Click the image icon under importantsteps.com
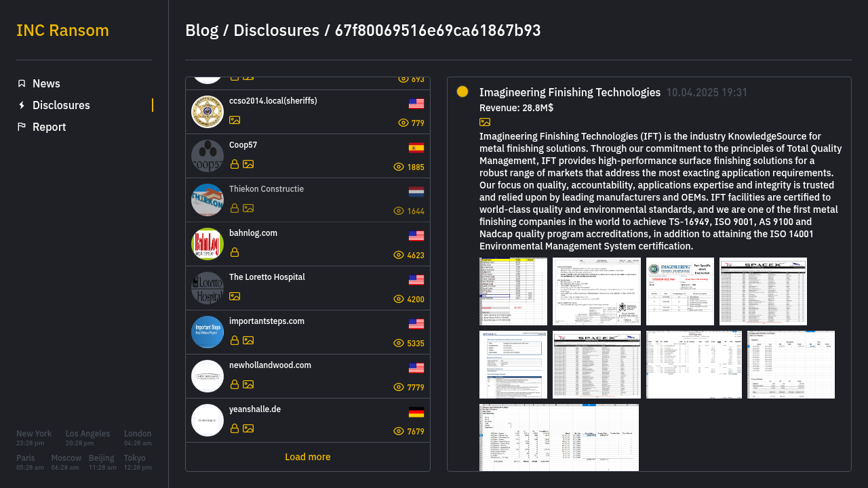 point(248,340)
